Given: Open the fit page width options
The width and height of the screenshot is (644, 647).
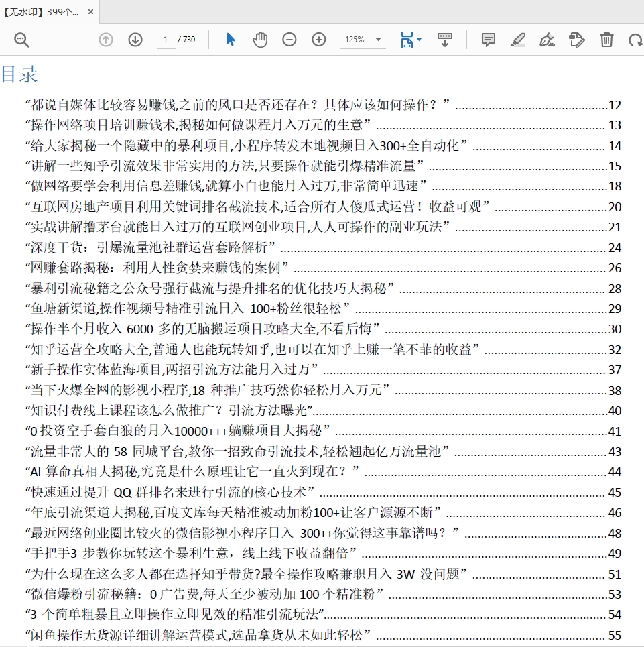Looking at the screenshot, I should (x=410, y=40).
